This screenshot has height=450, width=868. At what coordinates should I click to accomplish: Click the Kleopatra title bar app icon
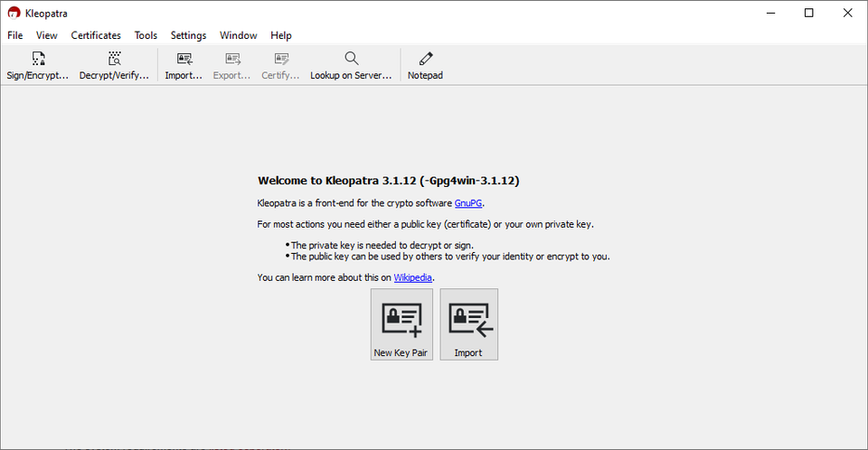pyautogui.click(x=14, y=14)
